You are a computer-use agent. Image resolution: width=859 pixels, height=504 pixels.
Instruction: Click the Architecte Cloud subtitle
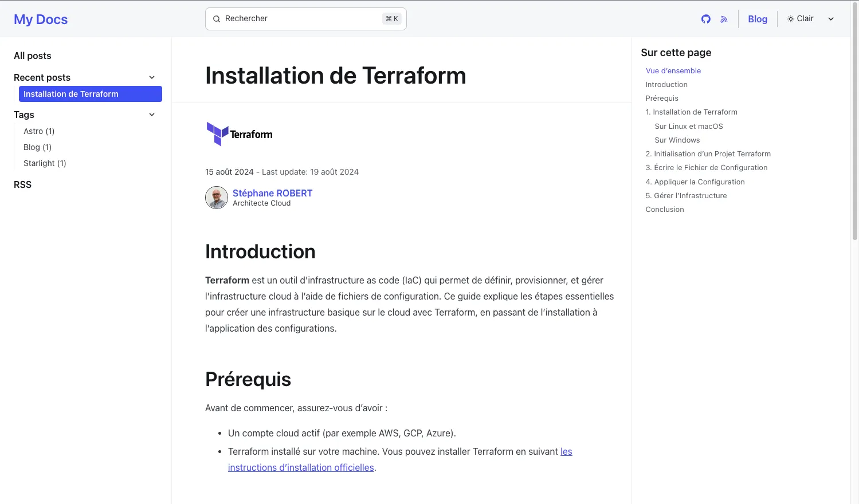point(261,203)
